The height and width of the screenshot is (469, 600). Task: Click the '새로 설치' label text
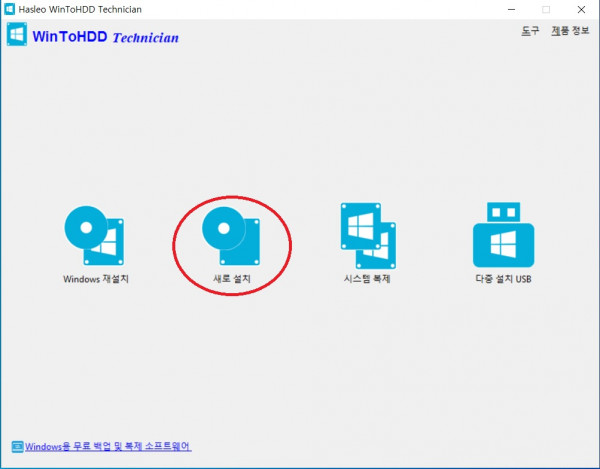232,279
